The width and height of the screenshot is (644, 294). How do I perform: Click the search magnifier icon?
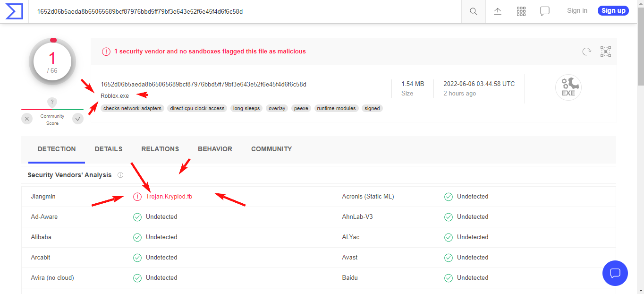pyautogui.click(x=473, y=11)
